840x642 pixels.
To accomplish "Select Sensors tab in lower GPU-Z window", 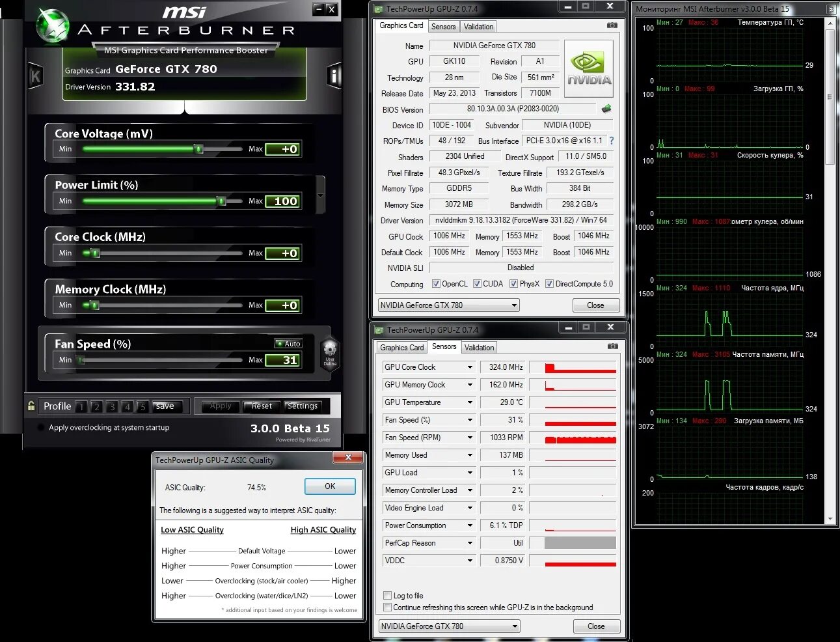I will click(x=444, y=346).
